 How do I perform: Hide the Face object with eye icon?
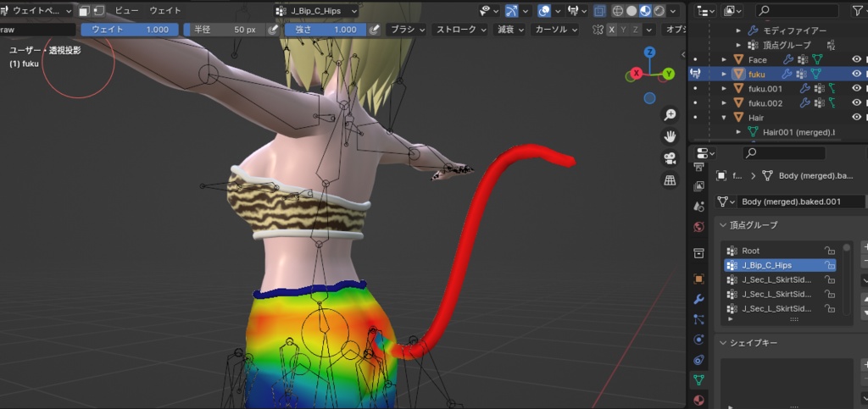[857, 59]
